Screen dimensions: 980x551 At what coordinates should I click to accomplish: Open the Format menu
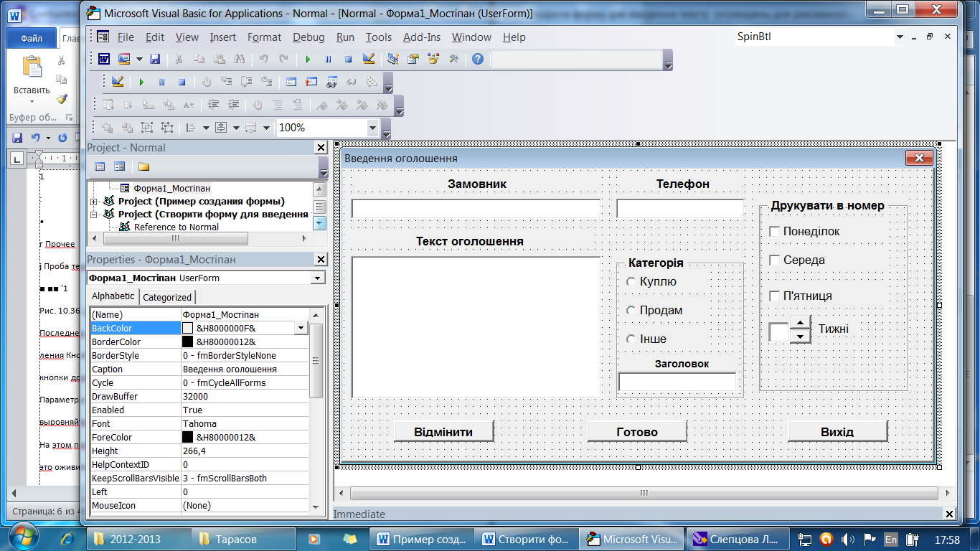coord(264,37)
